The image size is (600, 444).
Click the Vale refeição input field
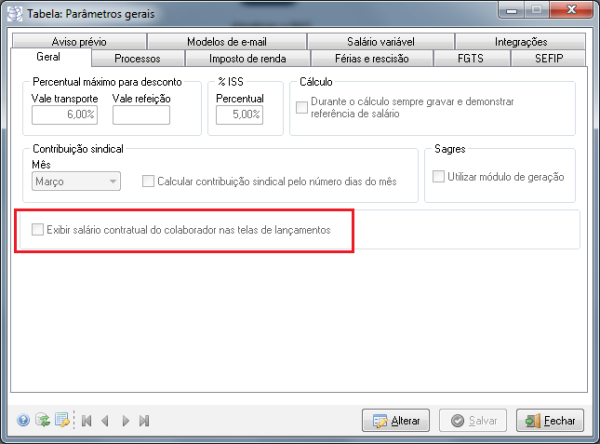141,115
